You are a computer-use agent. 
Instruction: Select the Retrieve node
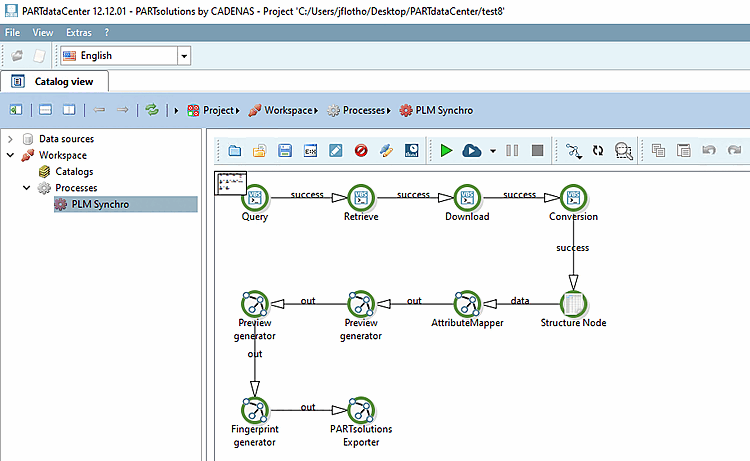pos(361,198)
